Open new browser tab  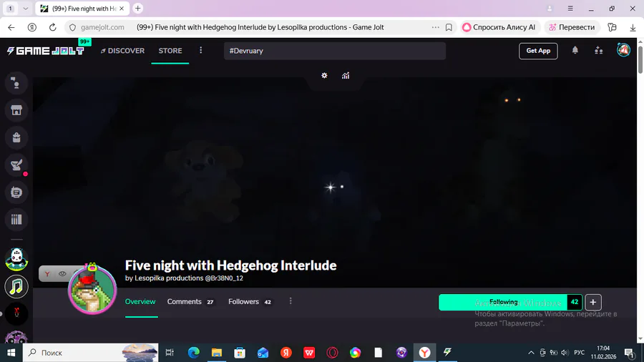pyautogui.click(x=138, y=8)
